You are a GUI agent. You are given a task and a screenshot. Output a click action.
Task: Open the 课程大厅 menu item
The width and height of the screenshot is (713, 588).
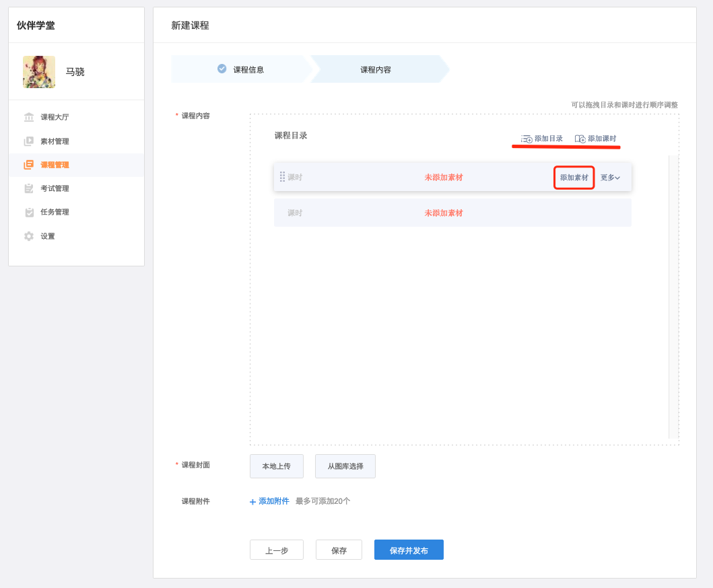[x=76, y=117]
